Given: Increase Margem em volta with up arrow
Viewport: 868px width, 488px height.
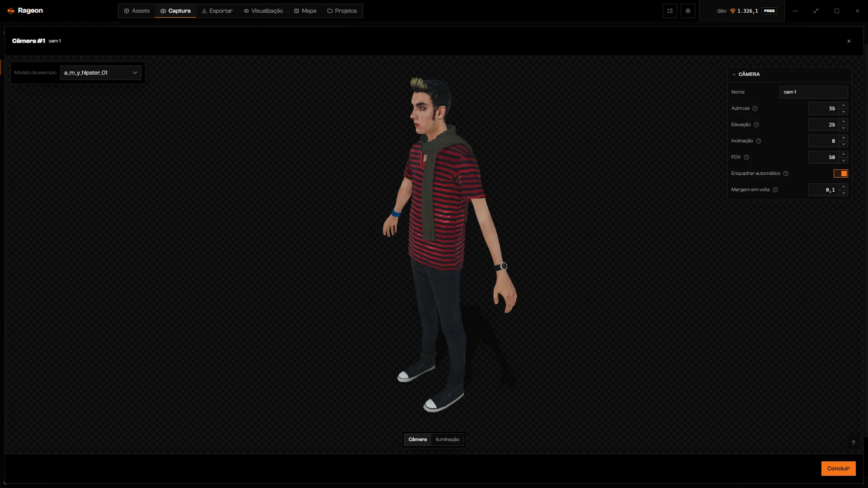Looking at the screenshot, I should click(x=844, y=187).
